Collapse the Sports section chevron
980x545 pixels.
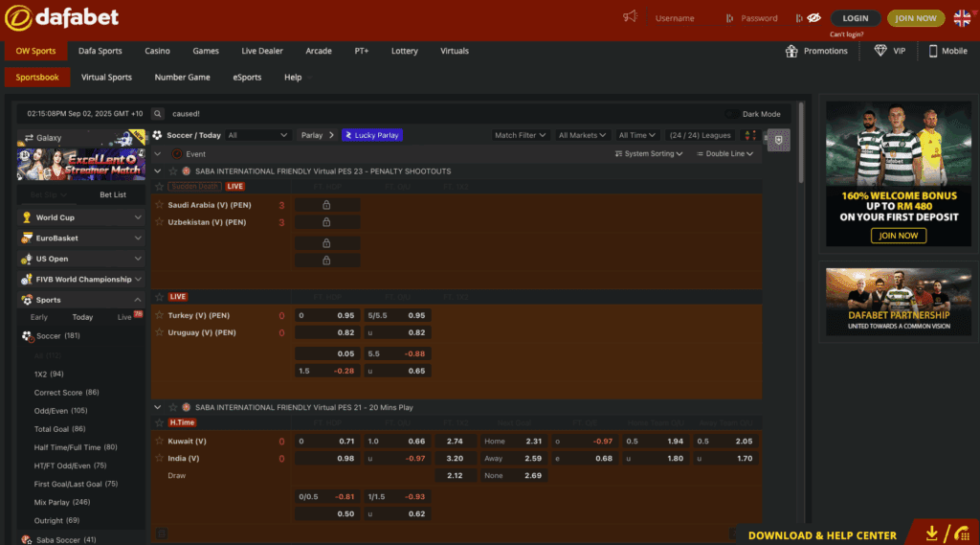138,300
